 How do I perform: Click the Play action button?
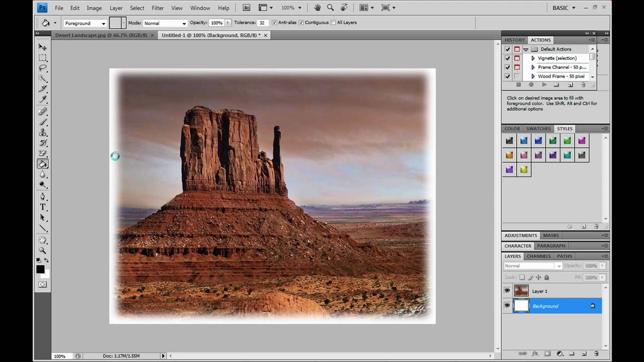tap(544, 84)
